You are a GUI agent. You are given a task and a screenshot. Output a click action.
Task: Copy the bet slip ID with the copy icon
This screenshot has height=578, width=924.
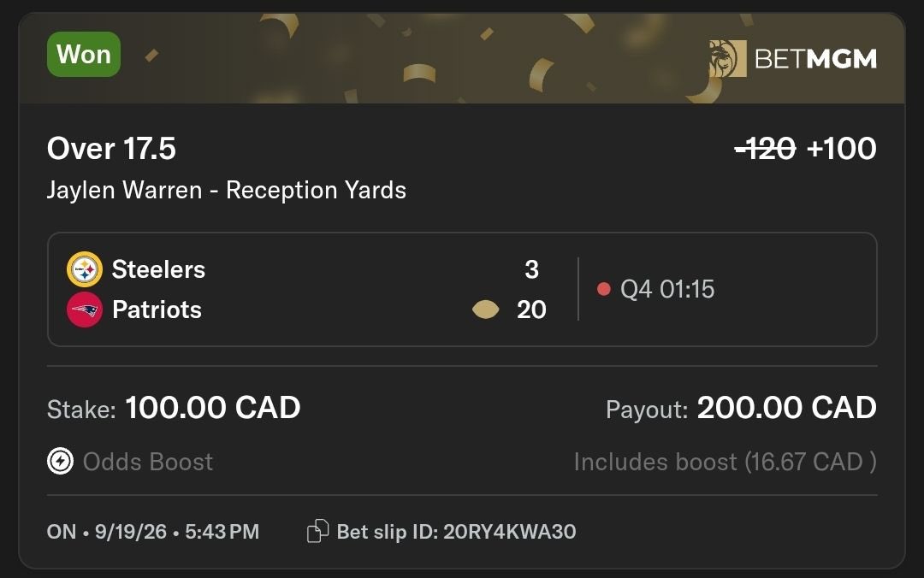317,531
